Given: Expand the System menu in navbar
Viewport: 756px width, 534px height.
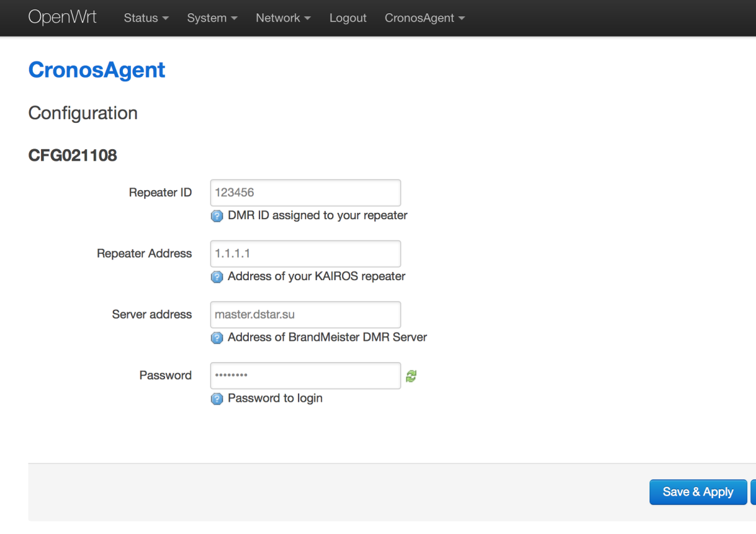Looking at the screenshot, I should 212,18.
